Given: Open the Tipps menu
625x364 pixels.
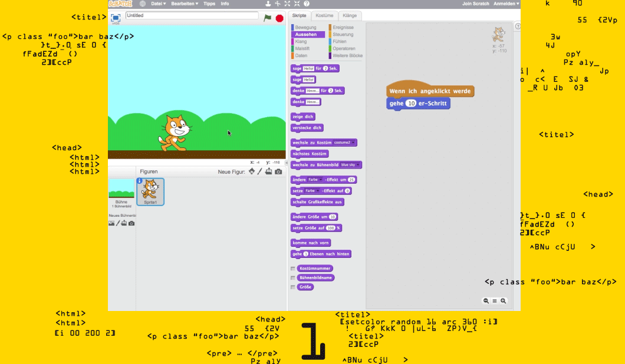Looking at the screenshot, I should pos(209,4).
